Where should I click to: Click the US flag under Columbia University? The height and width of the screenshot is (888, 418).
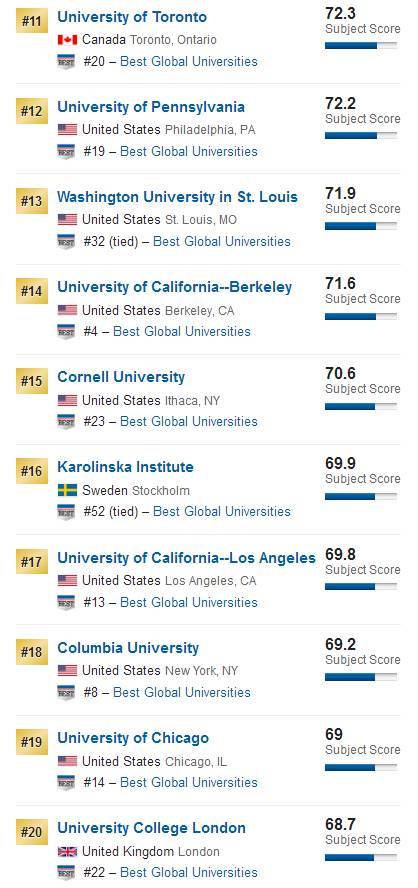coord(67,671)
